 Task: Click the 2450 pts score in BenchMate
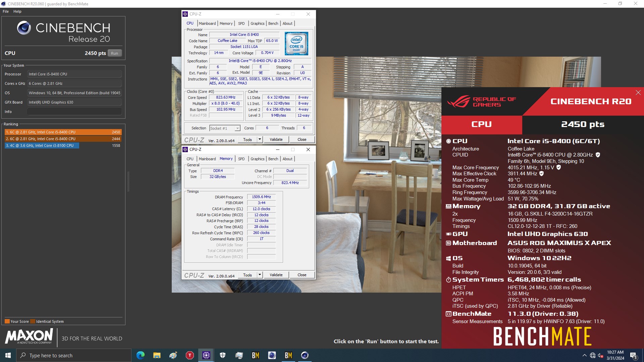(x=583, y=124)
